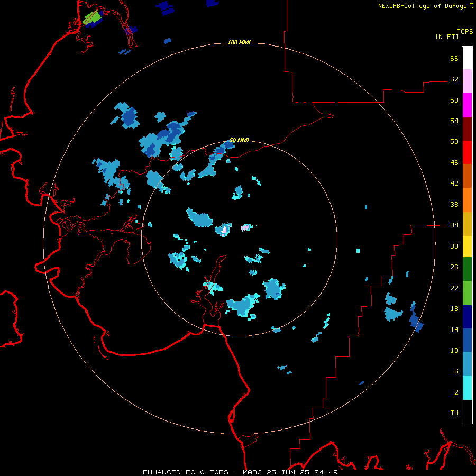Click the "14" legend value
Viewport: 476px width, 476px height.
(454, 329)
